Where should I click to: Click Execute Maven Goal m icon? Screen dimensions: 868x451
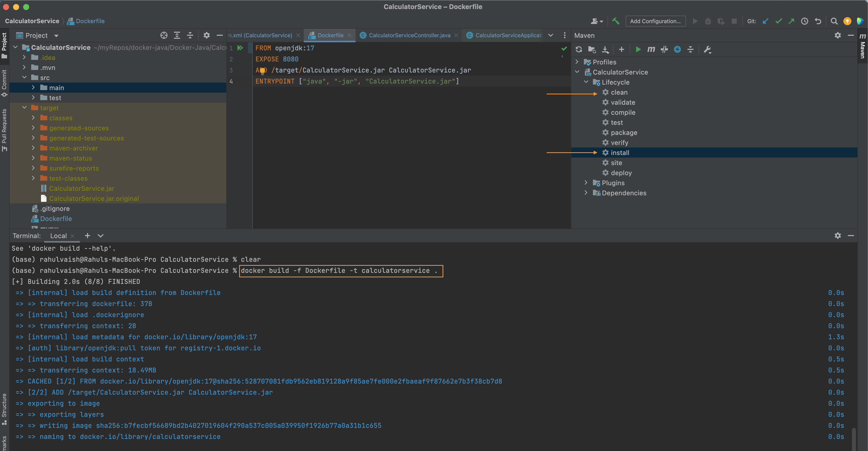[x=651, y=49]
